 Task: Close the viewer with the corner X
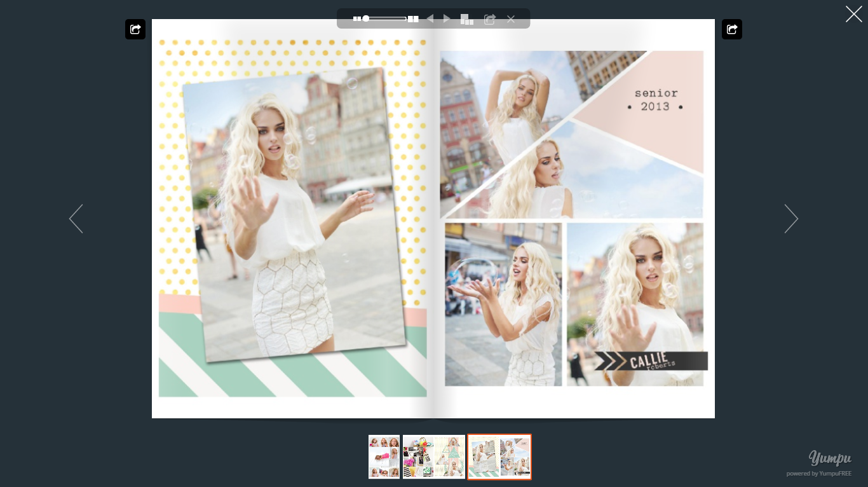tap(853, 14)
